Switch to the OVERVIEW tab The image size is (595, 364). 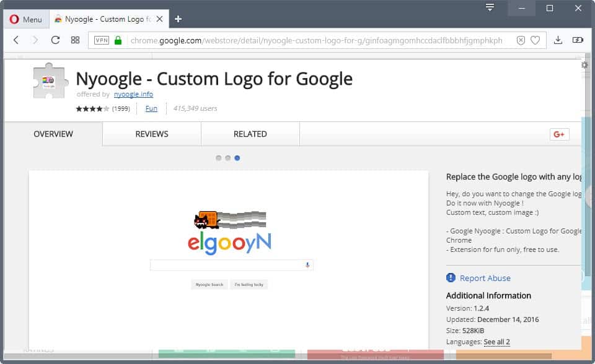[53, 134]
